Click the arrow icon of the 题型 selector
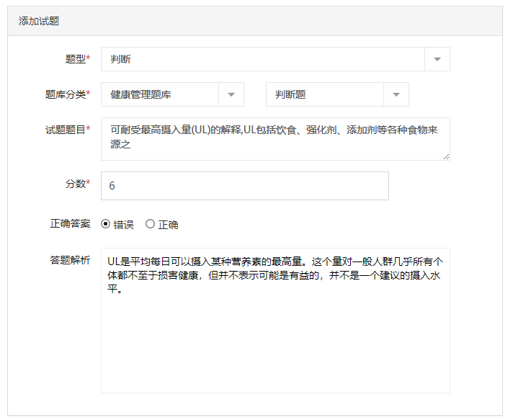Image resolution: width=508 pixels, height=420 pixels. [437, 59]
